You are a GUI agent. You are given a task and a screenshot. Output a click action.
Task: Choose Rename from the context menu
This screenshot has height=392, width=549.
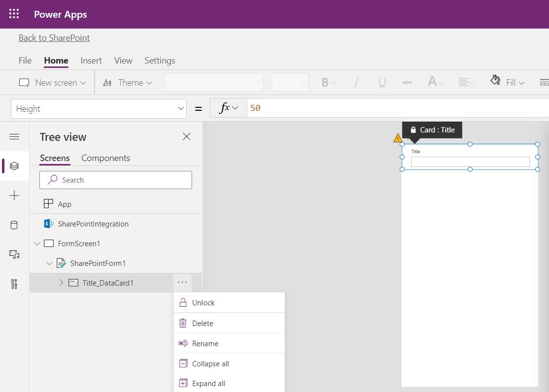229,344
